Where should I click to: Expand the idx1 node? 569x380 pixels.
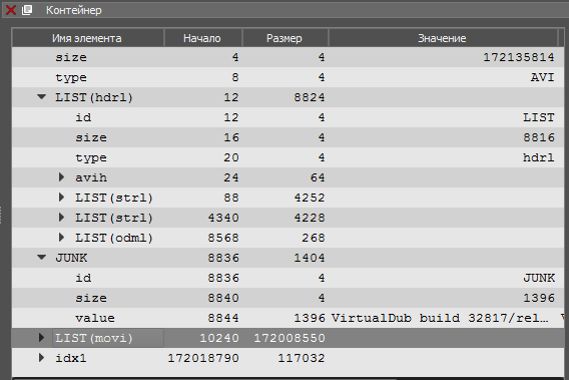point(41,358)
